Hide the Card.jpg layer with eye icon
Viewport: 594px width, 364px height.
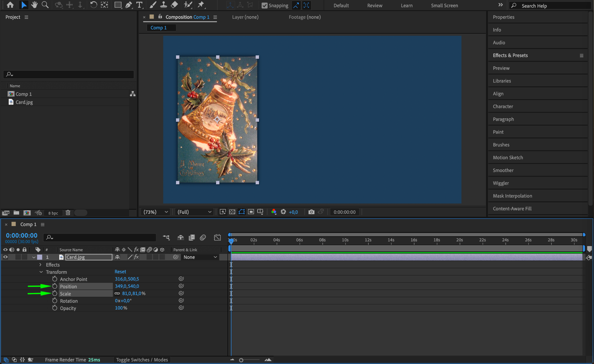[5, 257]
